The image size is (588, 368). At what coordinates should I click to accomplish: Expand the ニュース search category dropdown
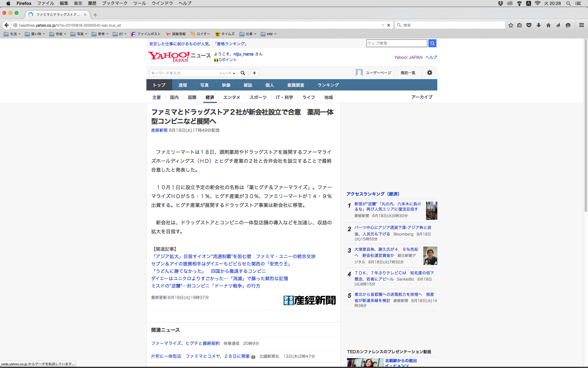(227, 73)
